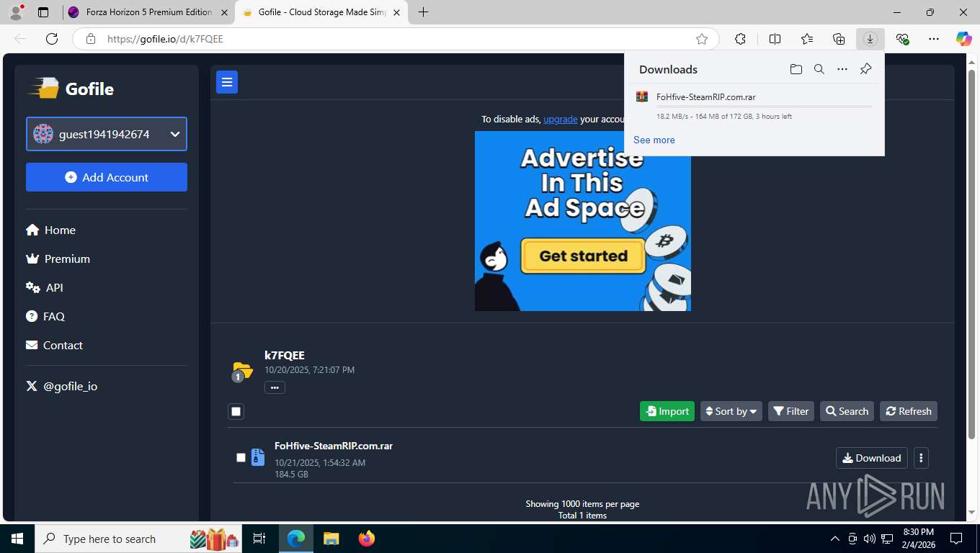Open the Favorites star list icon

(x=806, y=39)
